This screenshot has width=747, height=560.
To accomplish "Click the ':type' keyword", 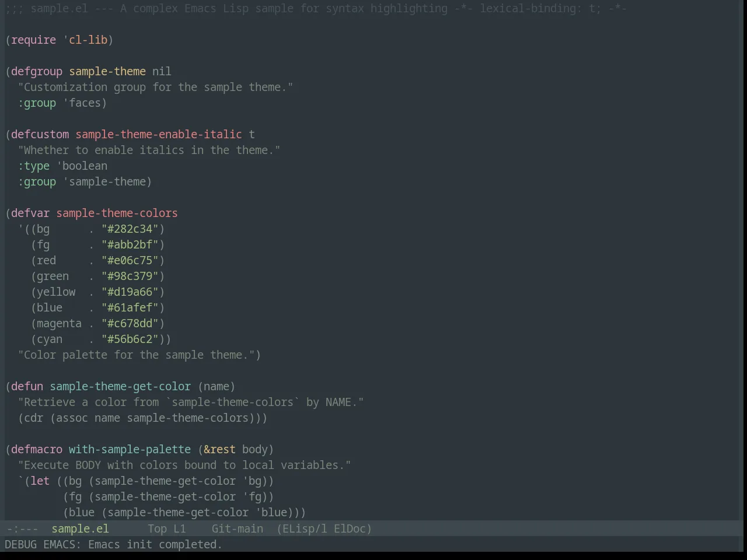I will [33, 166].
